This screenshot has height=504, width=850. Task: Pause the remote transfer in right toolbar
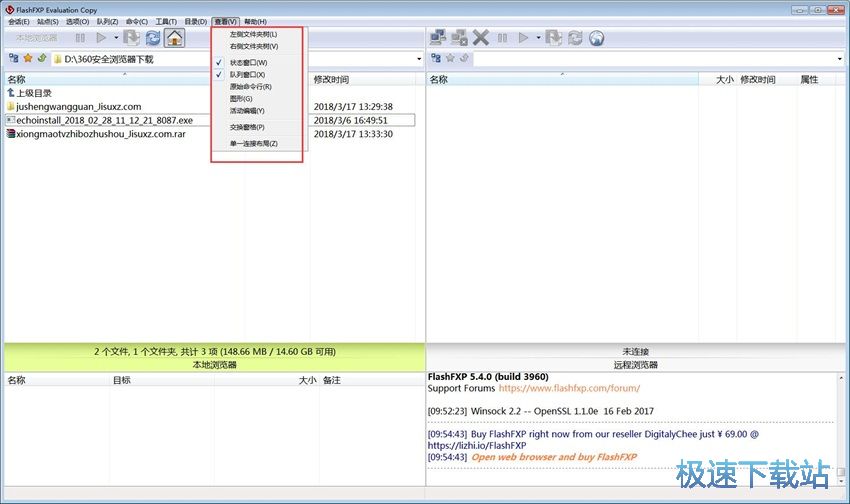[x=503, y=38]
